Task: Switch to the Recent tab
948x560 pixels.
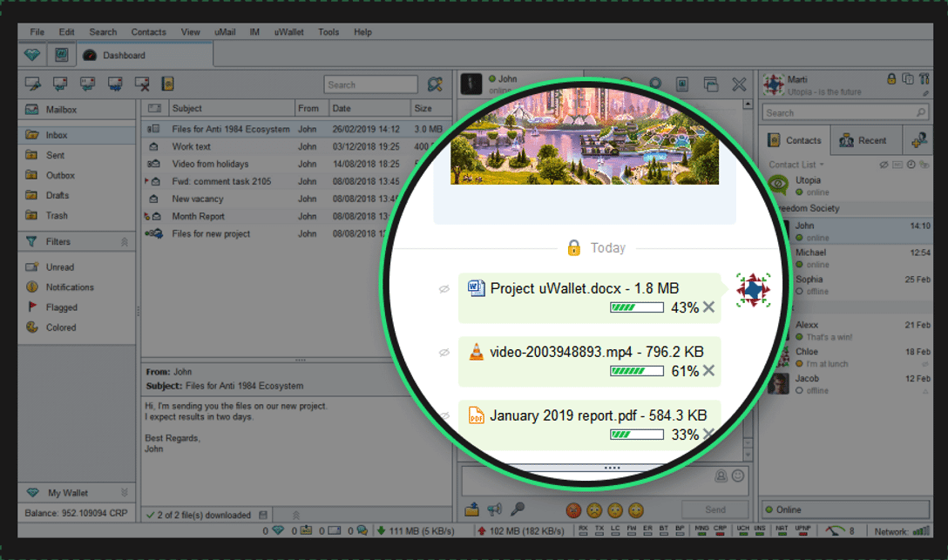Action: click(866, 140)
